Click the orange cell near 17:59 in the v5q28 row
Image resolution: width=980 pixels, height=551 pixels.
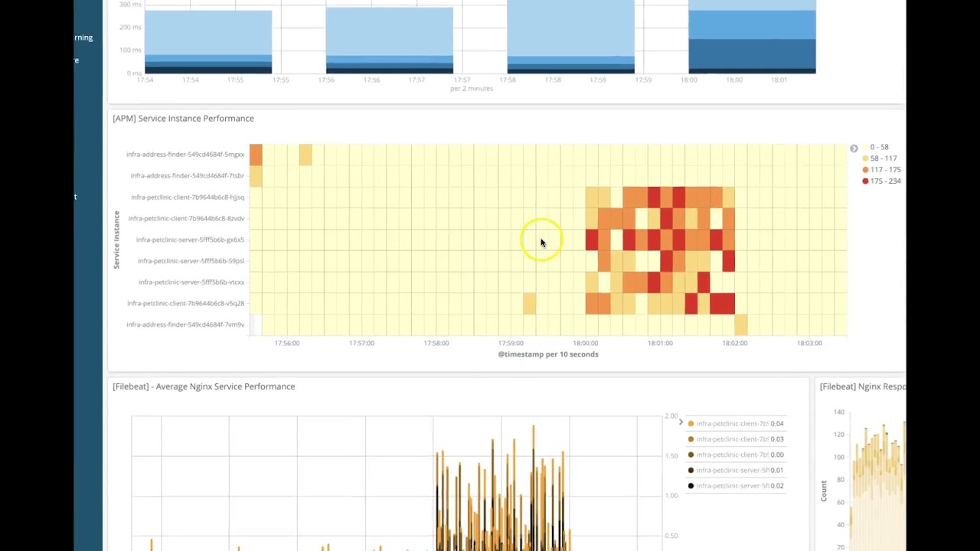[x=529, y=304]
